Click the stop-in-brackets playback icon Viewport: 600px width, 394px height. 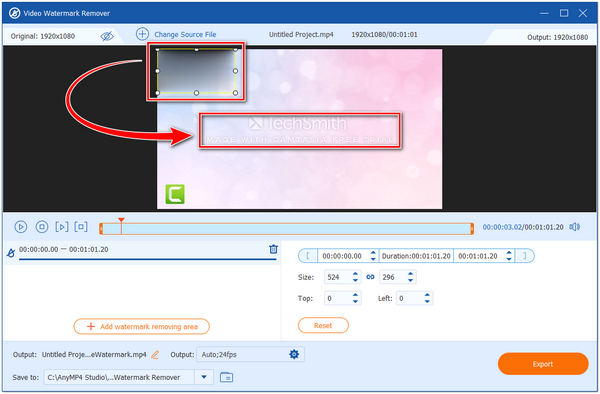81,227
